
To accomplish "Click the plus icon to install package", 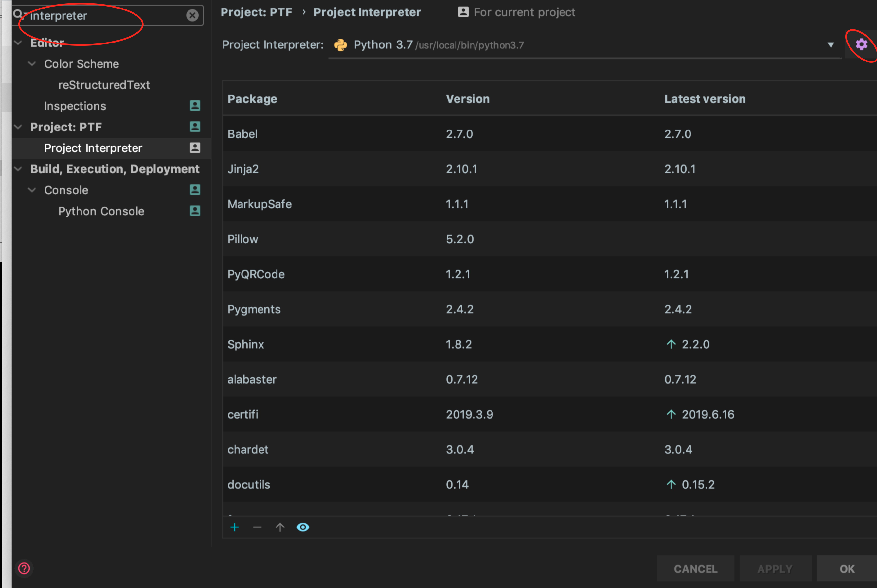I will tap(235, 527).
